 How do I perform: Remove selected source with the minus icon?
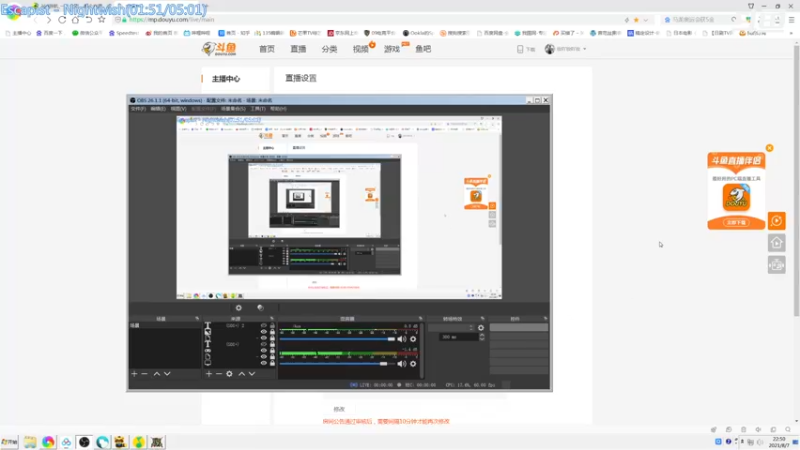pos(218,374)
